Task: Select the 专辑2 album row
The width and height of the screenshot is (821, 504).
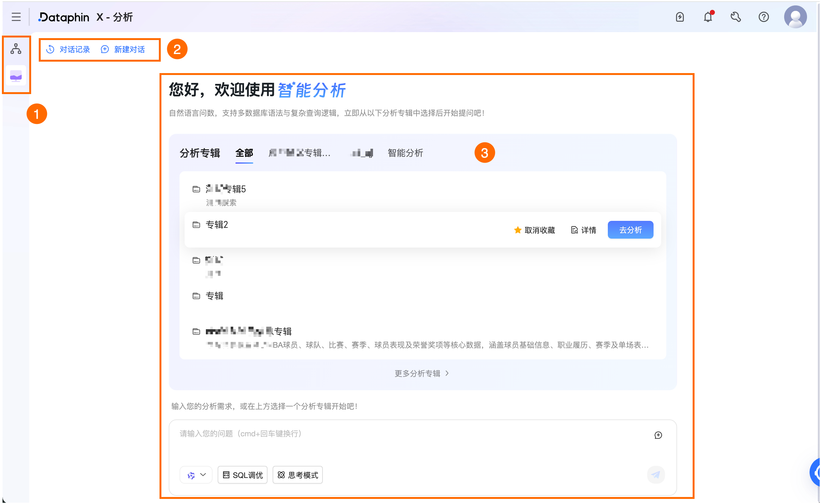Action: click(x=423, y=230)
